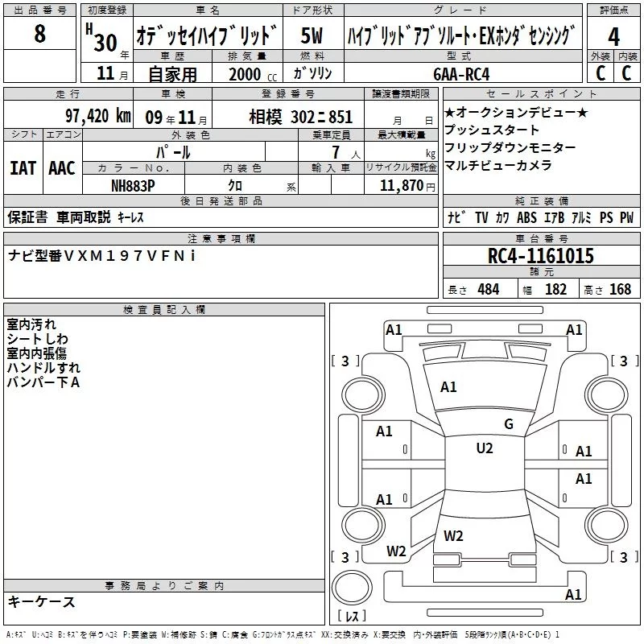Viewport: 644px width, 644px height.
Task: Click the lot number 8
Action: [x=39, y=33]
